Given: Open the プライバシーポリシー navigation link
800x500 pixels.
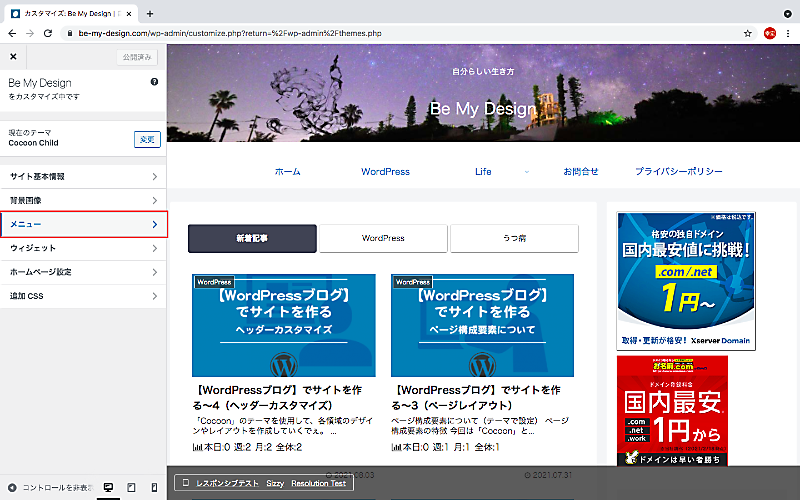Looking at the screenshot, I should click(678, 171).
